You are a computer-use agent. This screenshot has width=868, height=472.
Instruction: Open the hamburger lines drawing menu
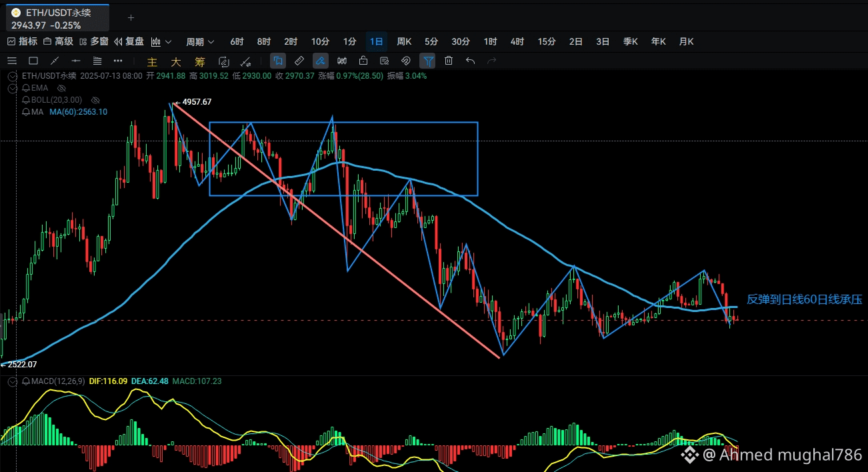point(12,61)
